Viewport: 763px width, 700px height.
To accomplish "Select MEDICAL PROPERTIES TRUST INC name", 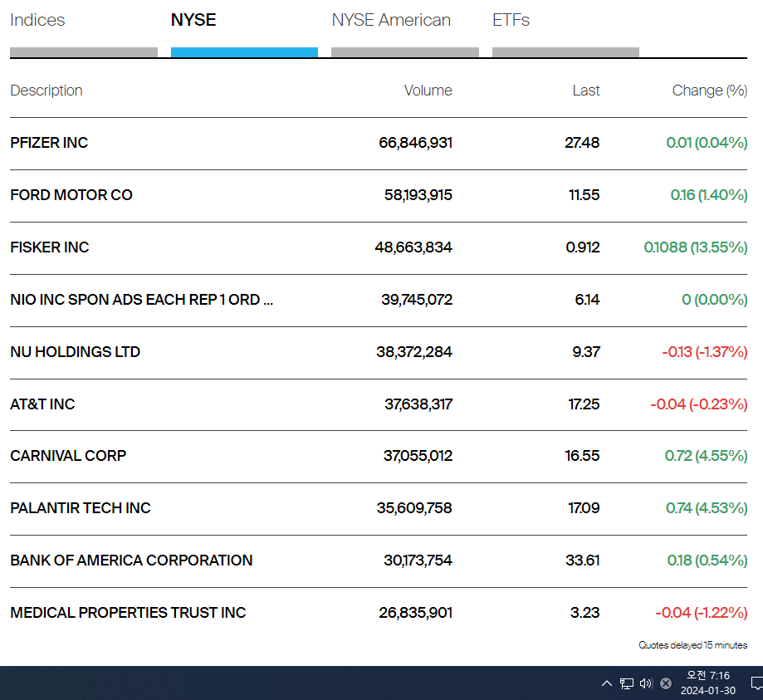I will [128, 612].
